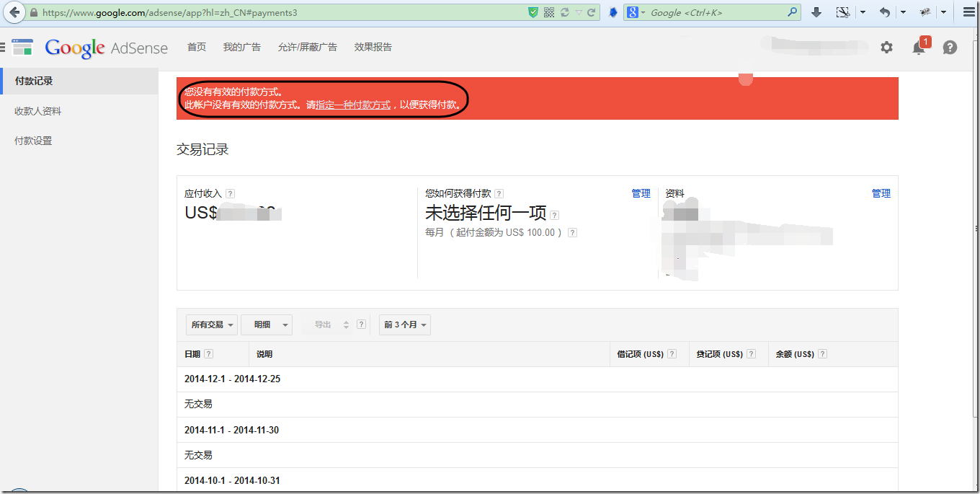Expand the dropdown arrow beside undo icon
This screenshot has width=980, height=494.
[x=904, y=12]
